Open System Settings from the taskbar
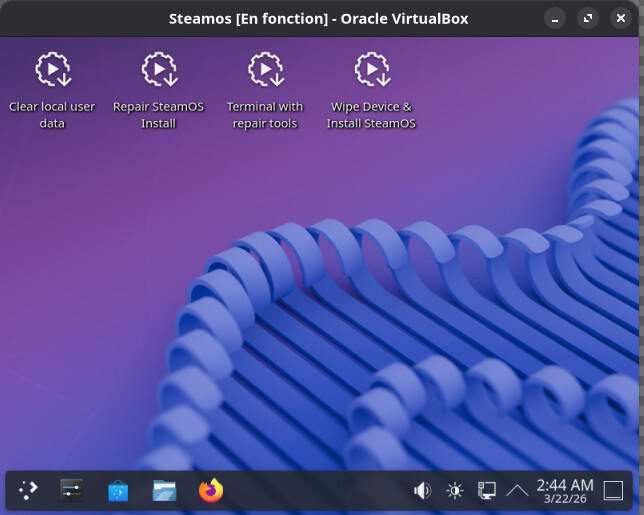644x515 pixels. tap(72, 490)
